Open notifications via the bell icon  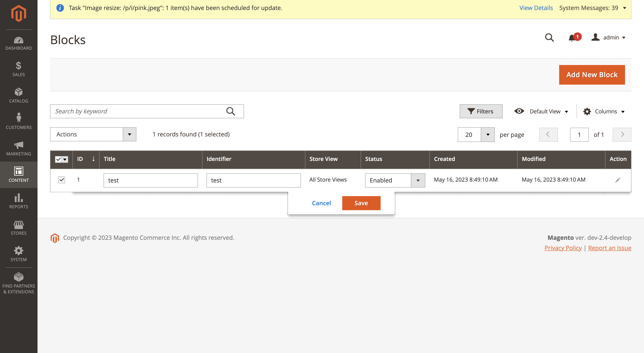click(572, 38)
